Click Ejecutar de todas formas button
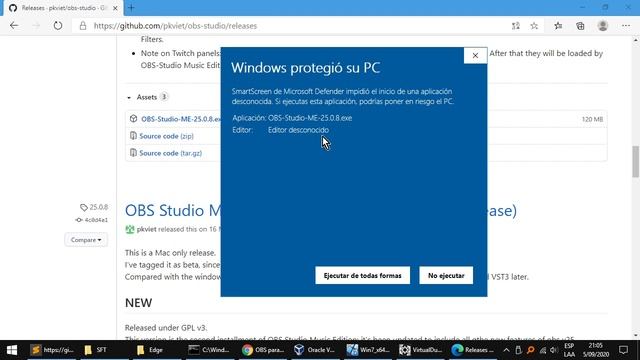 [x=362, y=276]
